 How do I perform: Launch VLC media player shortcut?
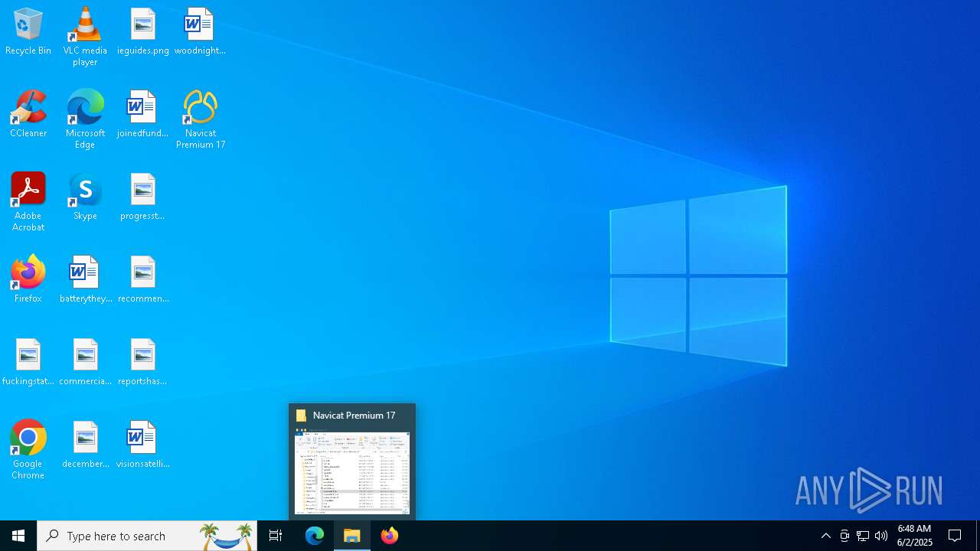coord(85,37)
